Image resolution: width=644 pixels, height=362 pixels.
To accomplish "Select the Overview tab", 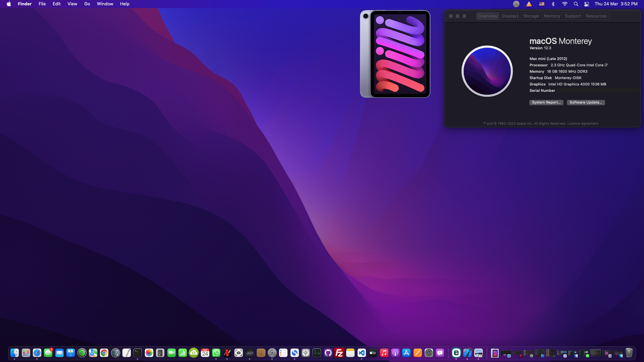I will coord(488,16).
